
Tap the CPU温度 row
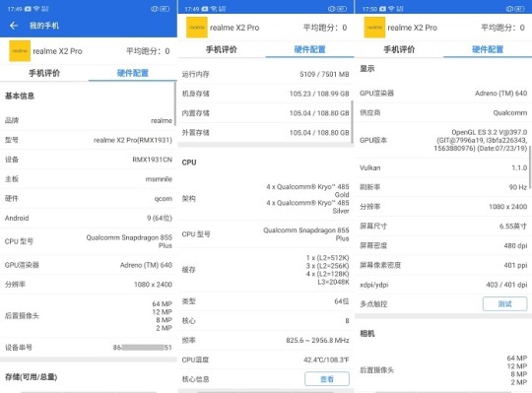pyautogui.click(x=265, y=360)
